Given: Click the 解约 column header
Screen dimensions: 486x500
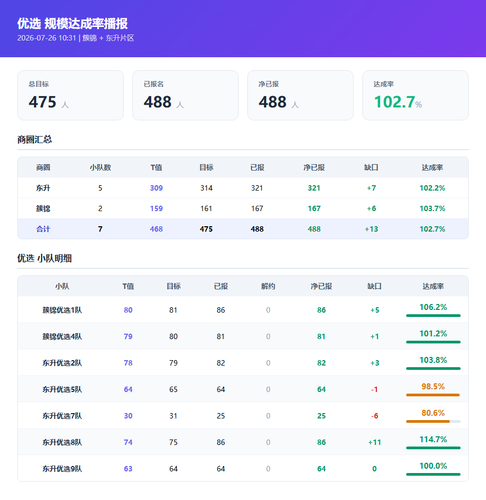Looking at the screenshot, I should 268,286.
